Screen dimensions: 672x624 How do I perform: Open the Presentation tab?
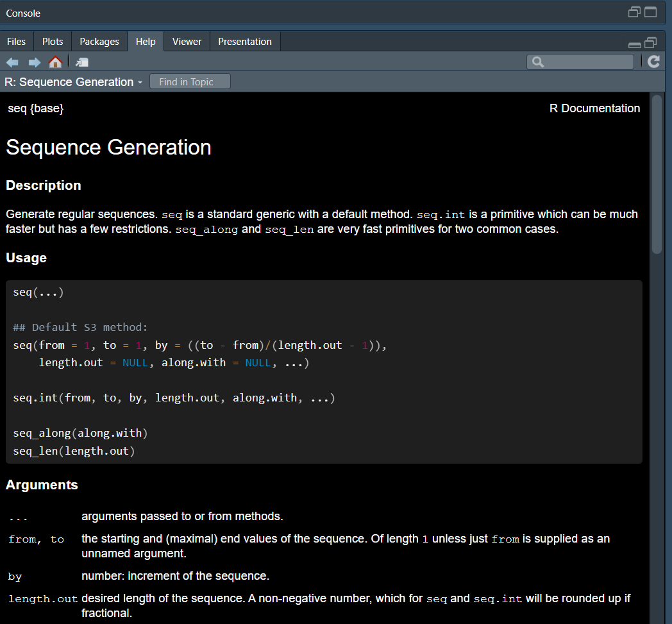245,42
